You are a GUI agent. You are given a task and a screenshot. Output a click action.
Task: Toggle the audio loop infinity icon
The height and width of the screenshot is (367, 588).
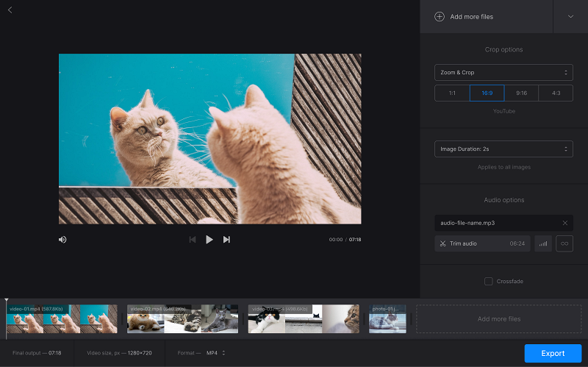(x=564, y=243)
